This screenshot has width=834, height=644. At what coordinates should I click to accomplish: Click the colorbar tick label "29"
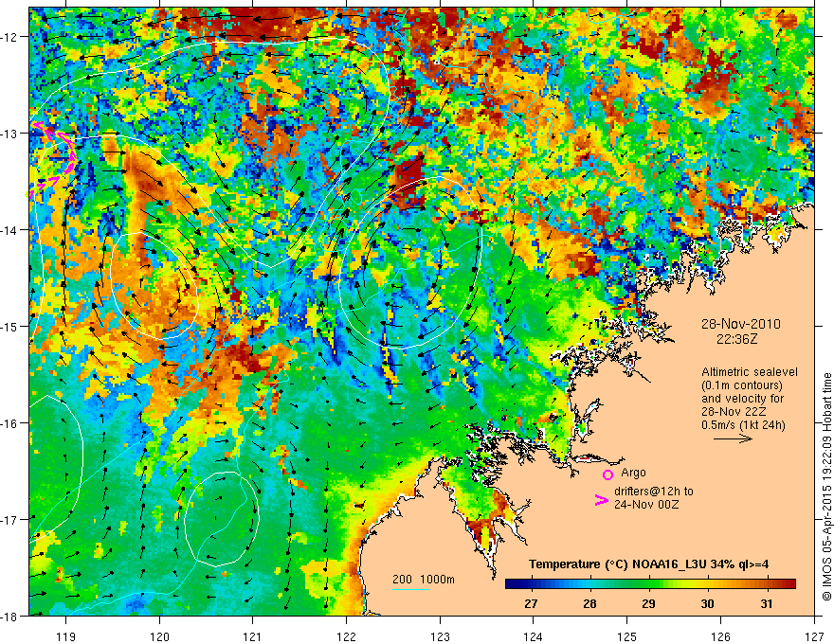[648, 603]
